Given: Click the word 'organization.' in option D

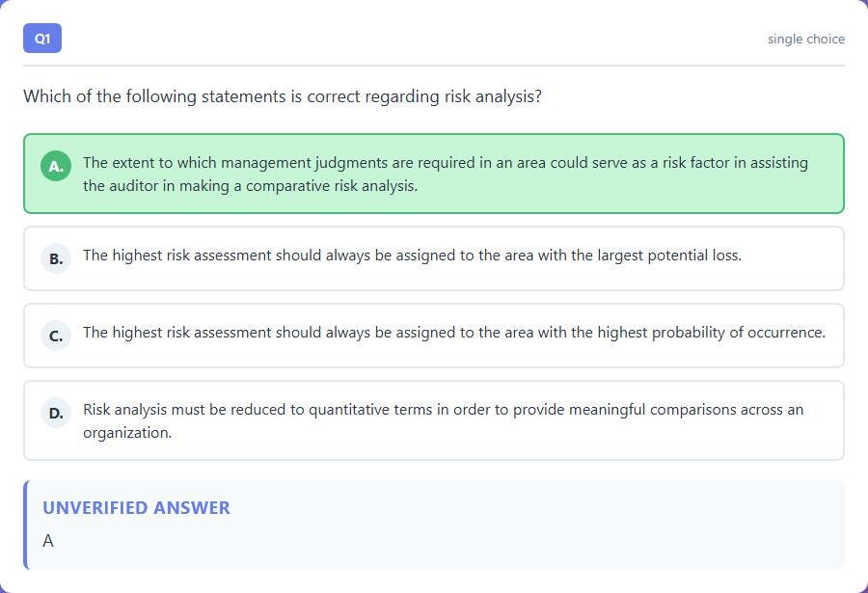Looking at the screenshot, I should 127,433.
